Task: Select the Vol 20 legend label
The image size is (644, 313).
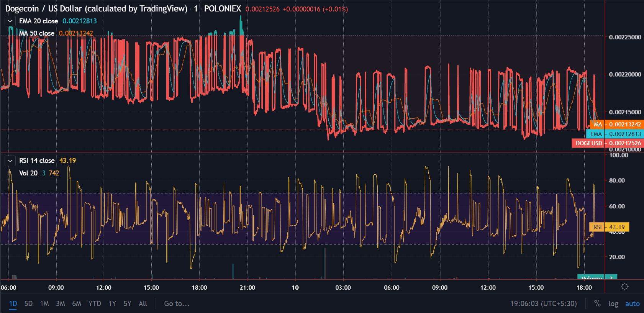Action: (x=28, y=173)
